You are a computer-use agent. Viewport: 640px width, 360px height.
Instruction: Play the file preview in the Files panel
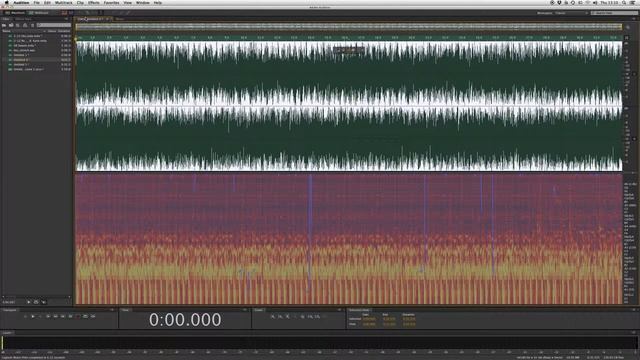click(x=29, y=302)
